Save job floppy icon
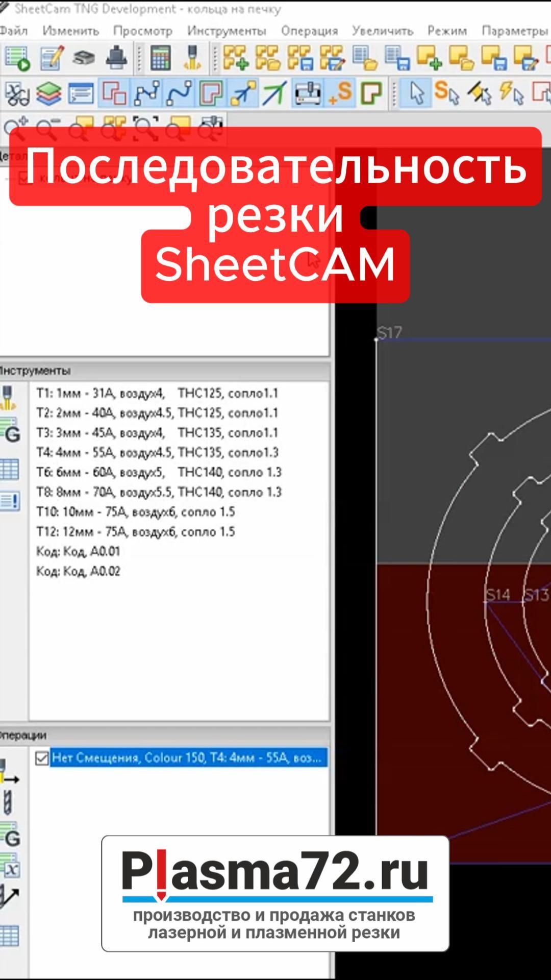The image size is (551, 980). tap(494, 59)
